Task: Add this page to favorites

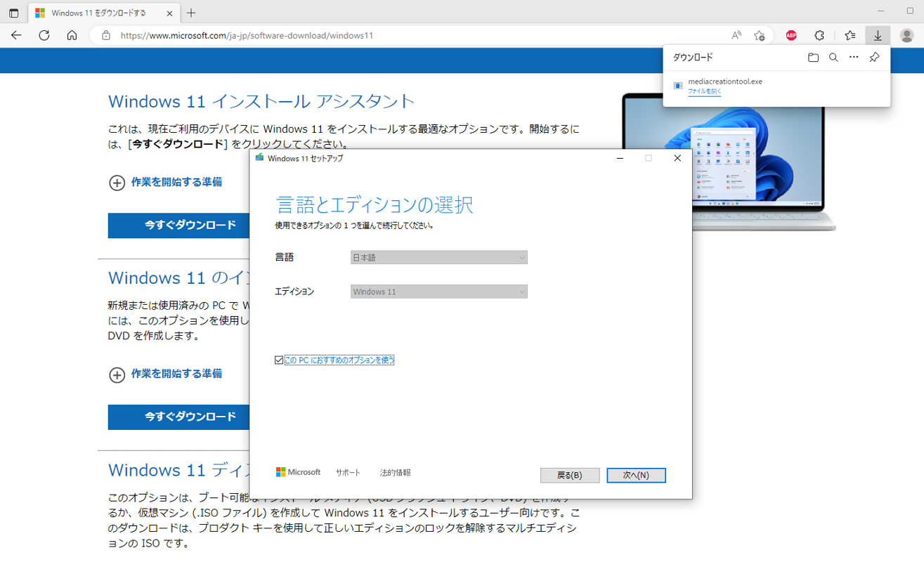Action: [759, 35]
